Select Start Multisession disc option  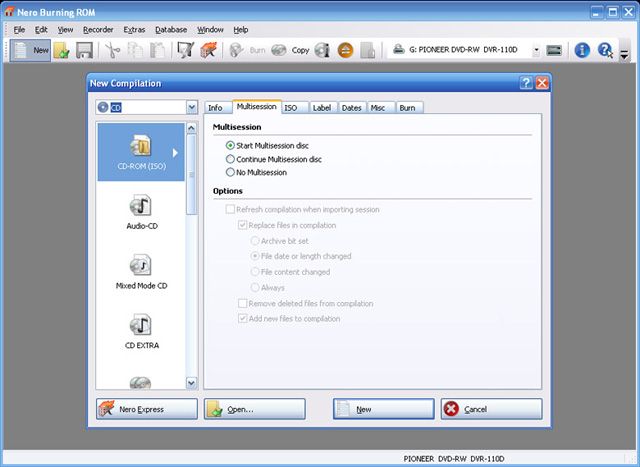pyautogui.click(x=231, y=145)
